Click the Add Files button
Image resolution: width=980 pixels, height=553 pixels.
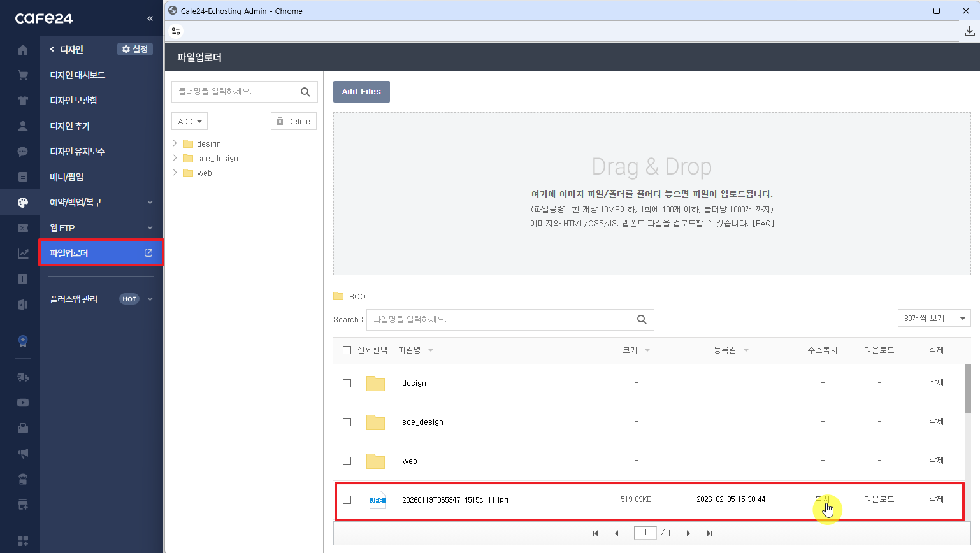click(361, 92)
